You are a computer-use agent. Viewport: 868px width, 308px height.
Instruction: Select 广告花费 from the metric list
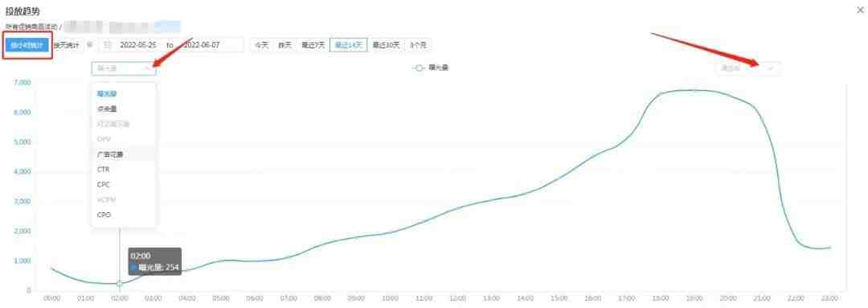coord(109,154)
